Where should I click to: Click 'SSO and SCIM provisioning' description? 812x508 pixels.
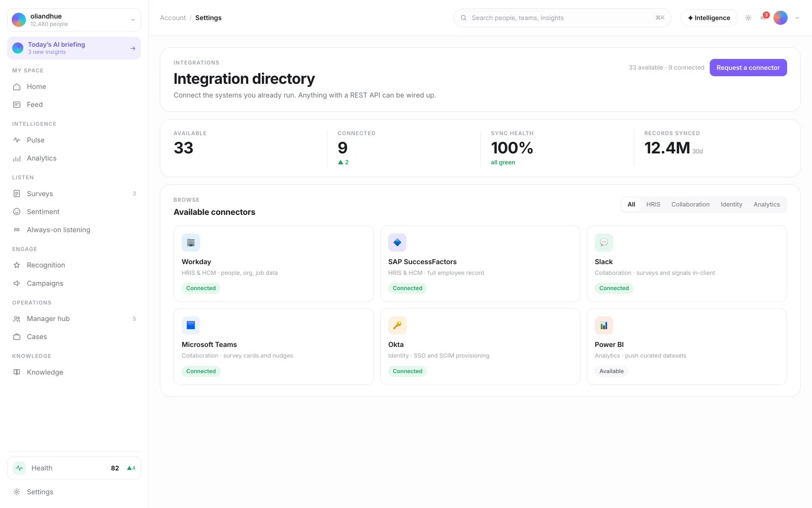pos(452,356)
